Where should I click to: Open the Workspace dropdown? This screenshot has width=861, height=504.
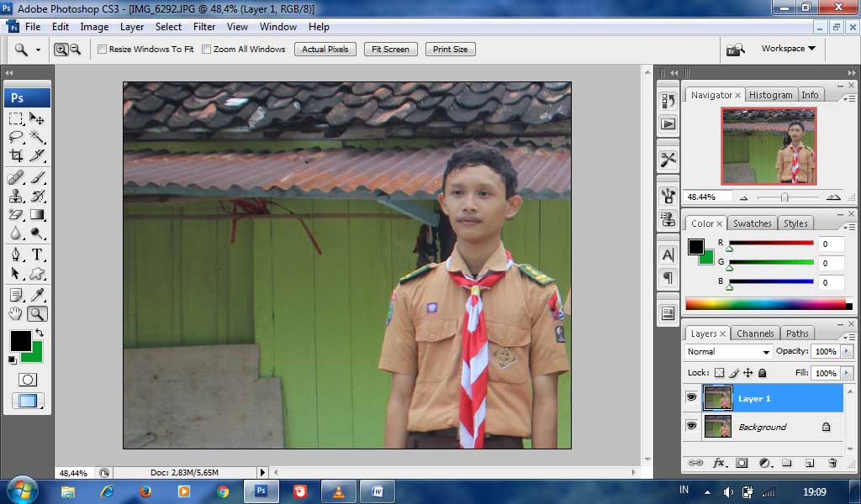pos(786,49)
